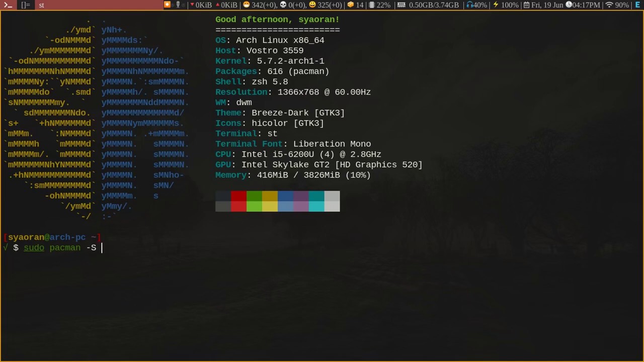Click the Icons 'hicolor [GTK3]'
This screenshot has width=644, height=362.
point(288,123)
